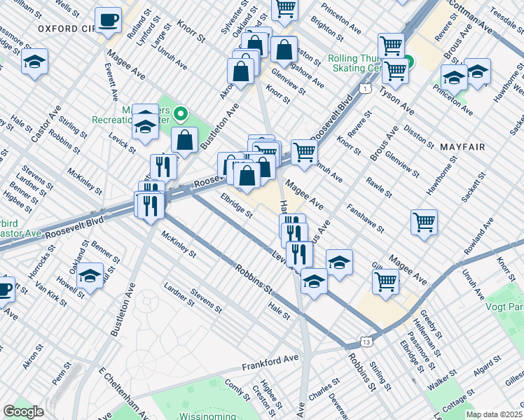
Task: Select the front restaurant marker at Bustleton and Roosevelt
Action: pos(151,208)
